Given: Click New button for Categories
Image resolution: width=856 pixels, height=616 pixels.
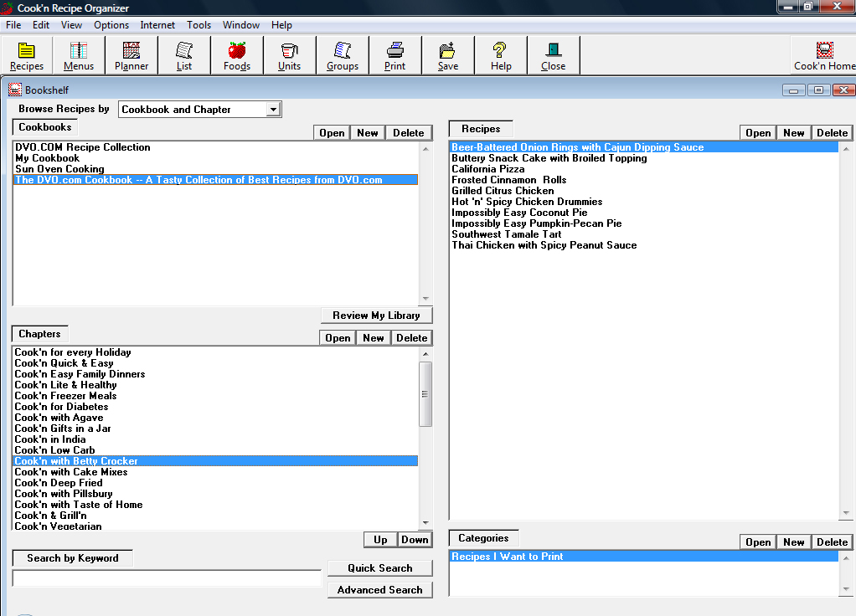Looking at the screenshot, I should (794, 542).
